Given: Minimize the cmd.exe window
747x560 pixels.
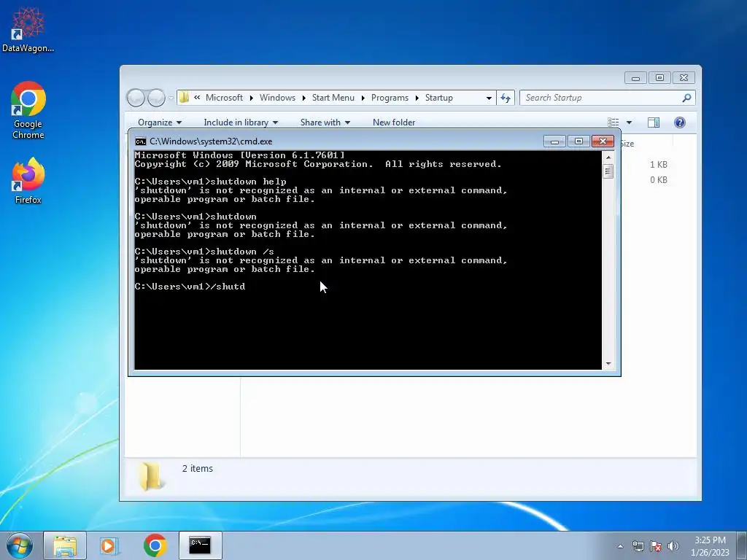Looking at the screenshot, I should click(x=554, y=141).
